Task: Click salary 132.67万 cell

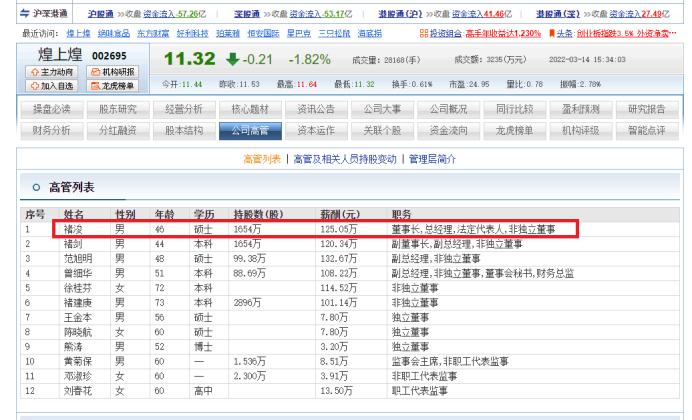Action: click(338, 259)
